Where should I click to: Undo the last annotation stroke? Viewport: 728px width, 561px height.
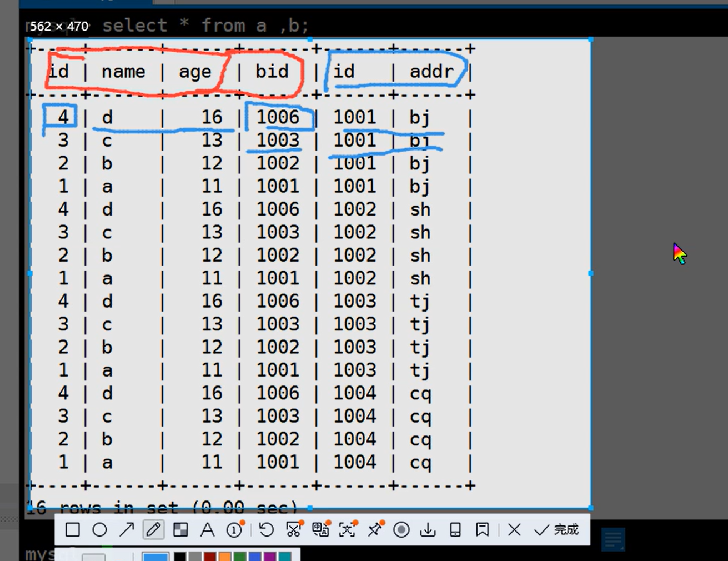[266, 530]
